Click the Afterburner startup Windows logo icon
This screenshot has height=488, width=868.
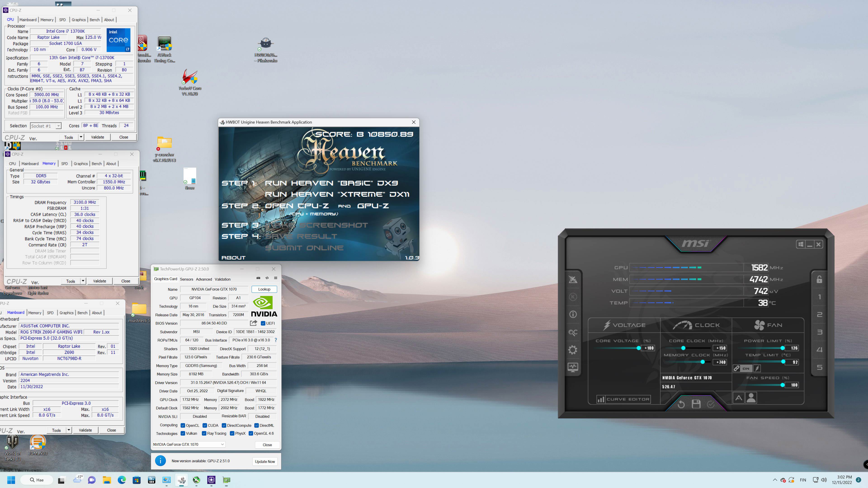801,244
